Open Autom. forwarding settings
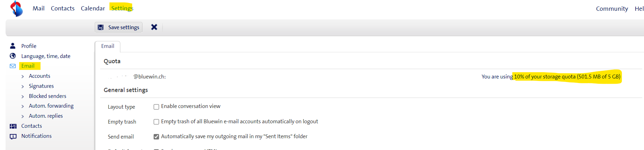 tap(51, 106)
